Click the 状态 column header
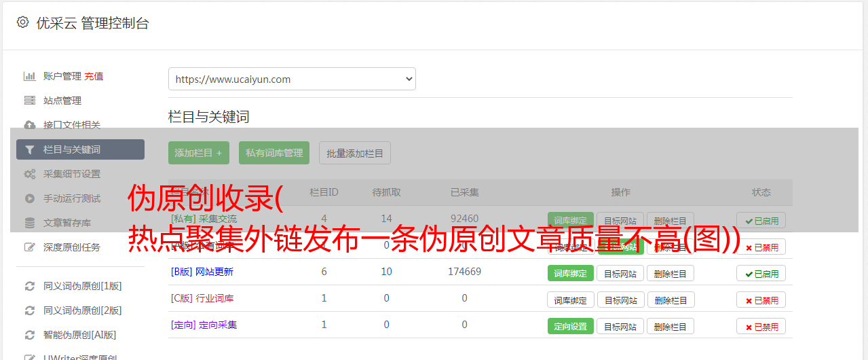This screenshot has height=360, width=868. click(761, 192)
